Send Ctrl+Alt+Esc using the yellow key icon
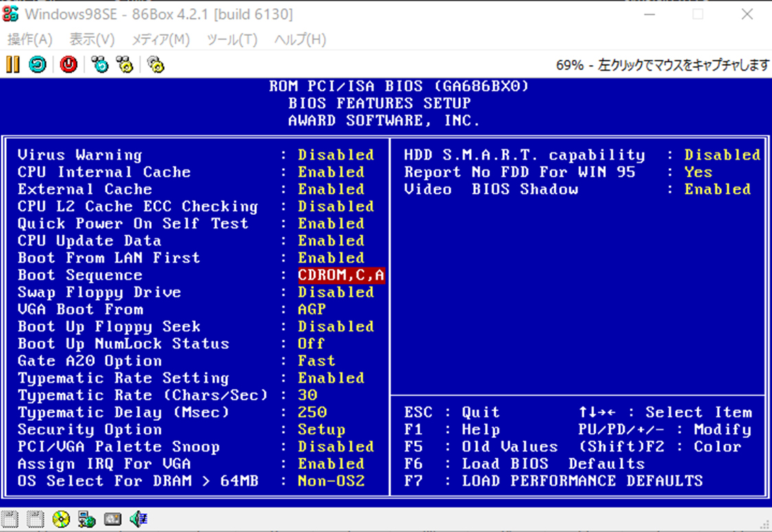Screen dimensions: 772x532 (124, 65)
